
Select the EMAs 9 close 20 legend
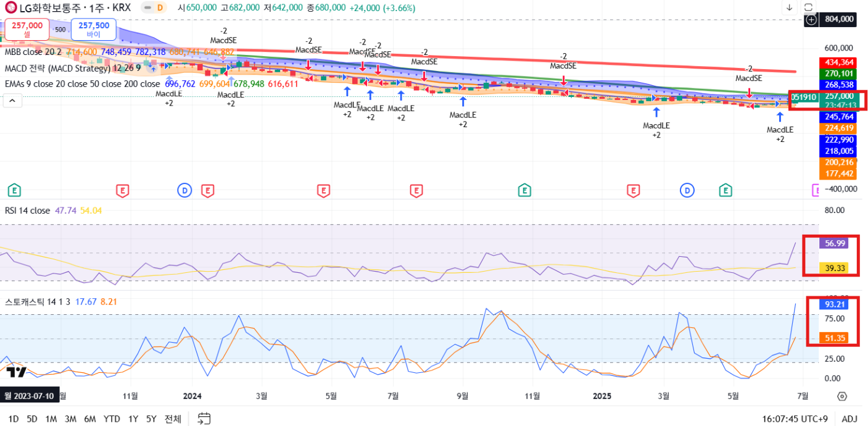(x=82, y=84)
